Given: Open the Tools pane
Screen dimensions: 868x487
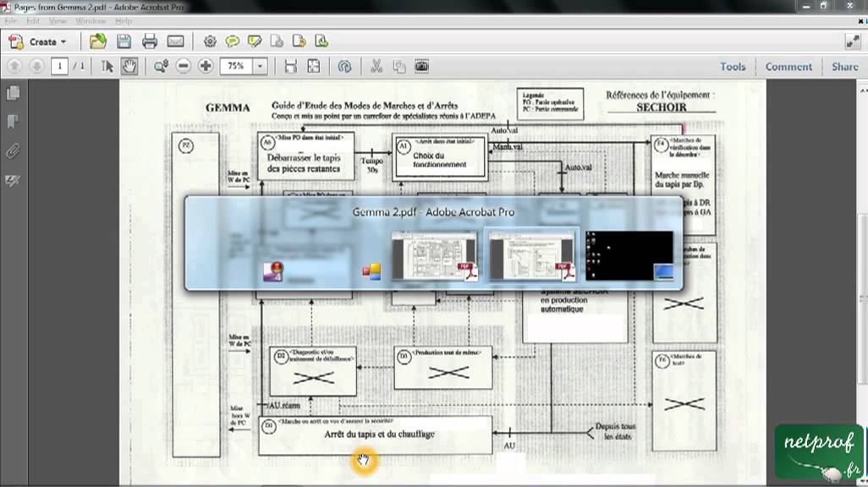Looking at the screenshot, I should [x=733, y=67].
